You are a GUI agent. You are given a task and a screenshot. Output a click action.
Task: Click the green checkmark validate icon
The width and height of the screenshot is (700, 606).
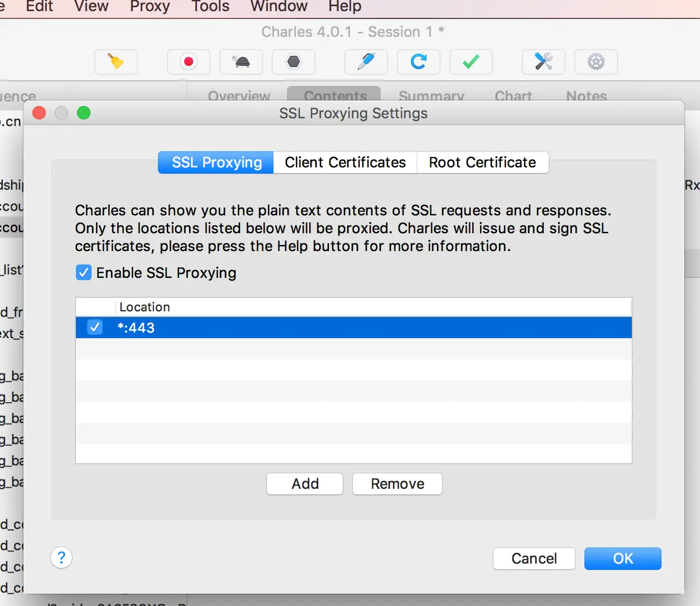click(471, 61)
